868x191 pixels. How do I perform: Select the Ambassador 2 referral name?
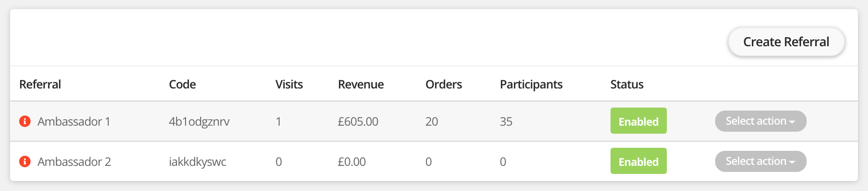[x=74, y=162]
